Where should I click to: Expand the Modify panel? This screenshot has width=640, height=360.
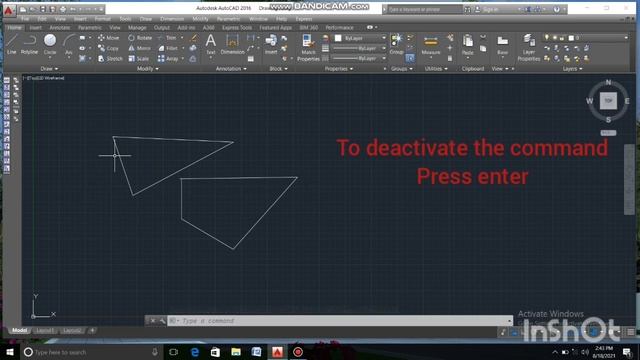tap(148, 69)
